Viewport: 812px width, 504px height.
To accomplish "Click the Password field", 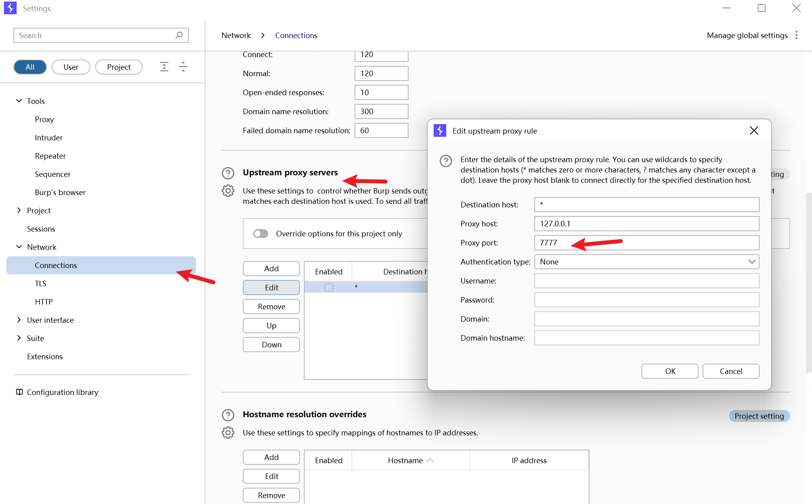I will (x=647, y=300).
